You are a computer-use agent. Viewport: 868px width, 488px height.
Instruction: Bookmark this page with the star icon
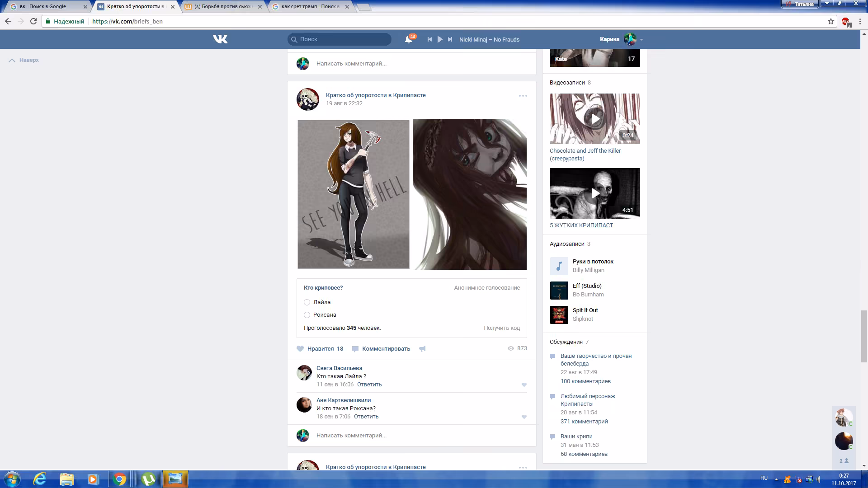[x=831, y=21]
